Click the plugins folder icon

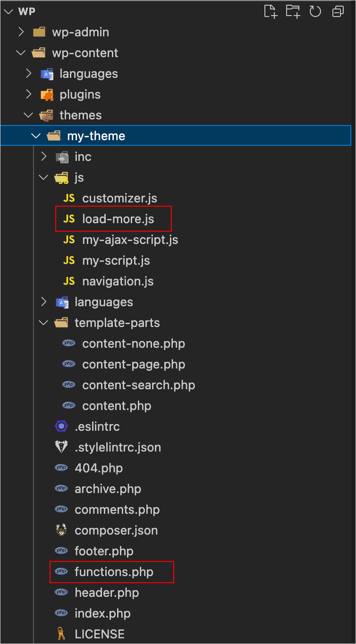click(47, 94)
